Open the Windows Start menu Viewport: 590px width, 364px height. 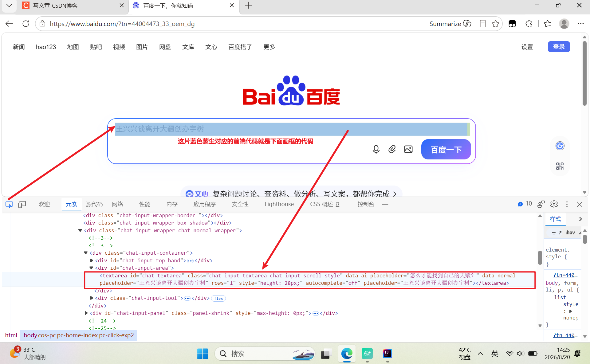(x=203, y=354)
